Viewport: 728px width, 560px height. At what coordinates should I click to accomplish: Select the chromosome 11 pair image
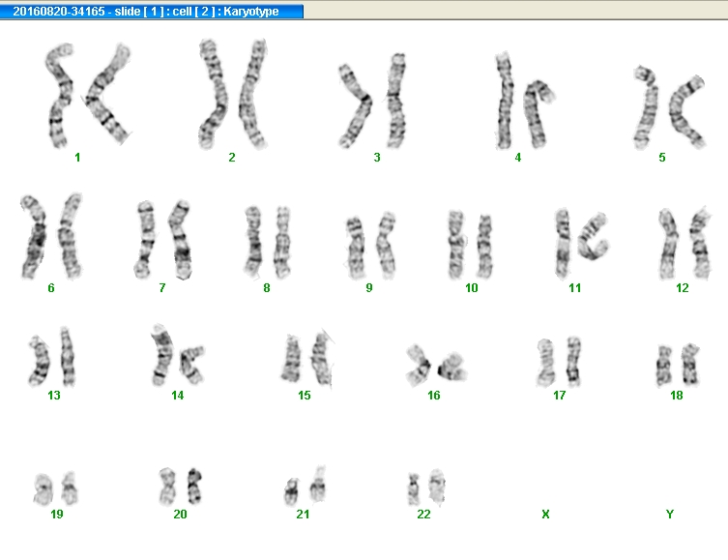[x=582, y=244]
